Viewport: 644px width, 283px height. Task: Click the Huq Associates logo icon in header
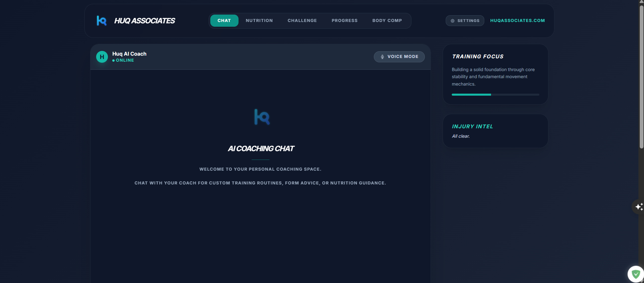pyautogui.click(x=102, y=21)
